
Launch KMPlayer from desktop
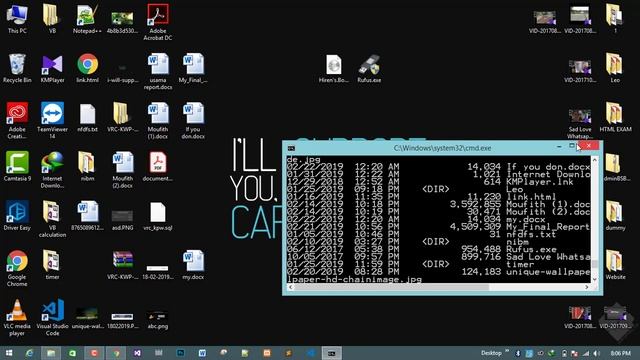pos(52,69)
